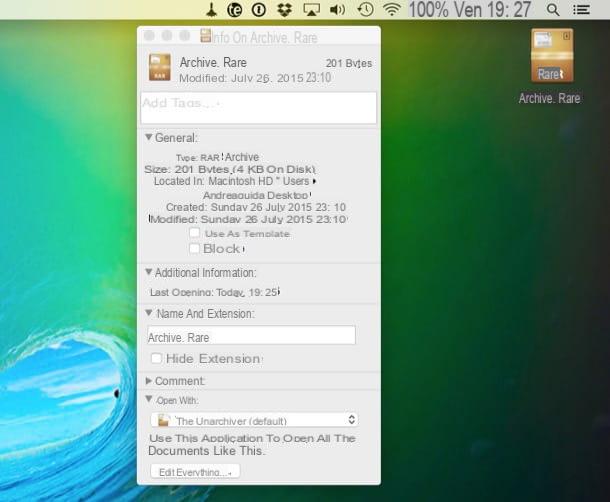Select the Archive. Rare desktop file icon

[x=552, y=55]
